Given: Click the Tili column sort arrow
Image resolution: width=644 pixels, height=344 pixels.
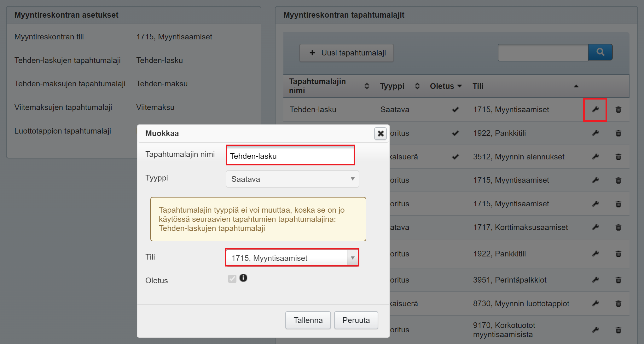Looking at the screenshot, I should [576, 86].
